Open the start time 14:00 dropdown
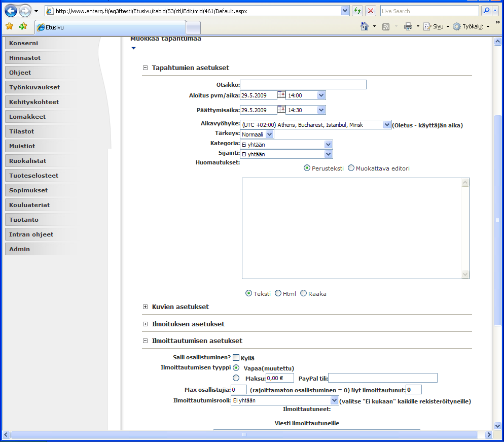Screen dimensions: 504x442 [321, 95]
